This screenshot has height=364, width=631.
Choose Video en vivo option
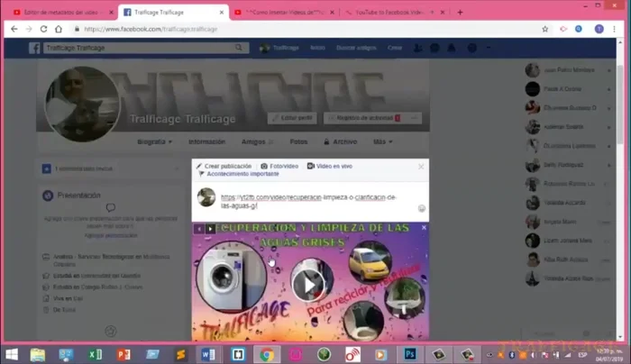tap(330, 167)
